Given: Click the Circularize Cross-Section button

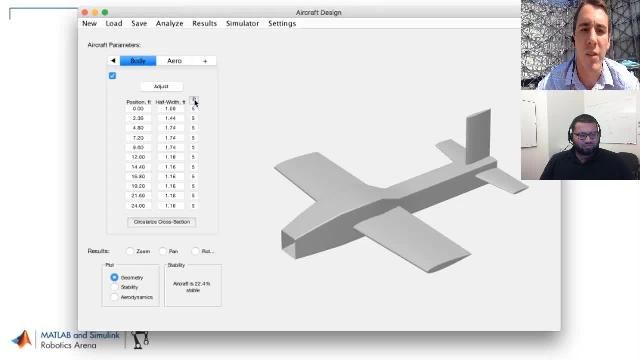Looking at the screenshot, I should pos(162,222).
